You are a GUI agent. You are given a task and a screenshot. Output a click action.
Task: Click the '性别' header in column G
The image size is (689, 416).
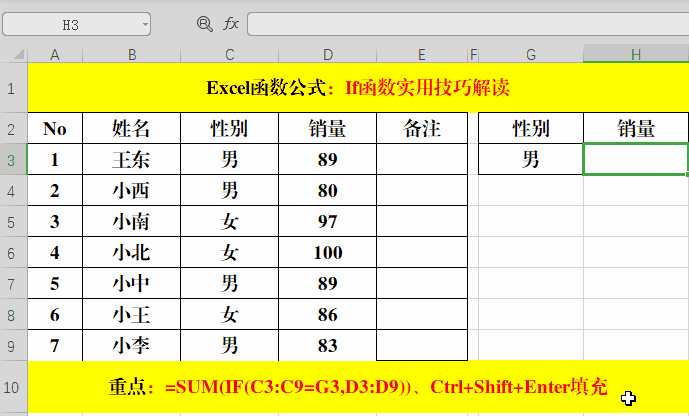tap(531, 128)
